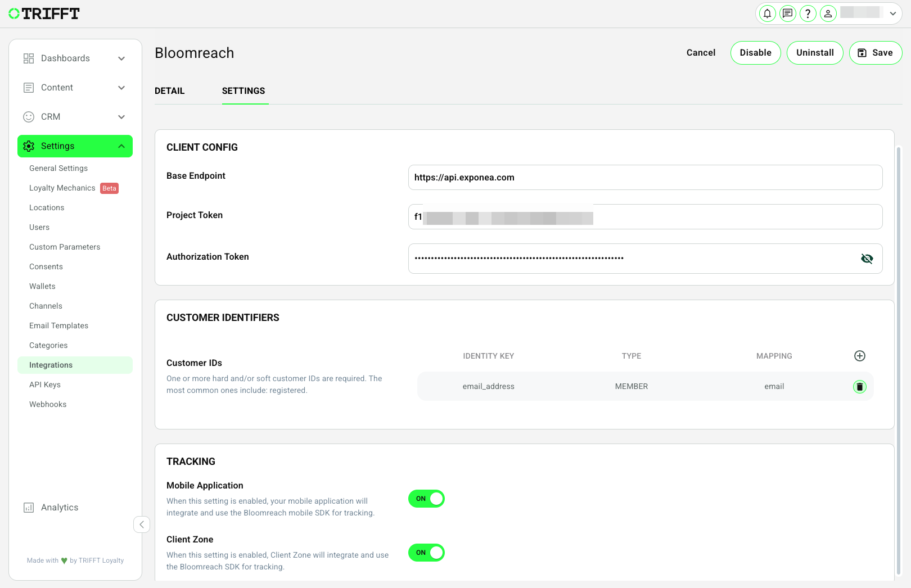Save the Bloomreach settings

coord(876,53)
